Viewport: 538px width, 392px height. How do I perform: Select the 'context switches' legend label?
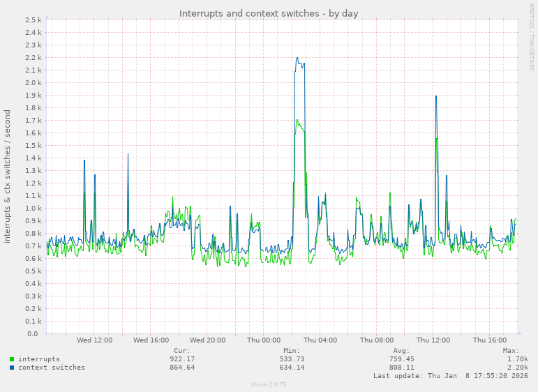tap(52, 368)
